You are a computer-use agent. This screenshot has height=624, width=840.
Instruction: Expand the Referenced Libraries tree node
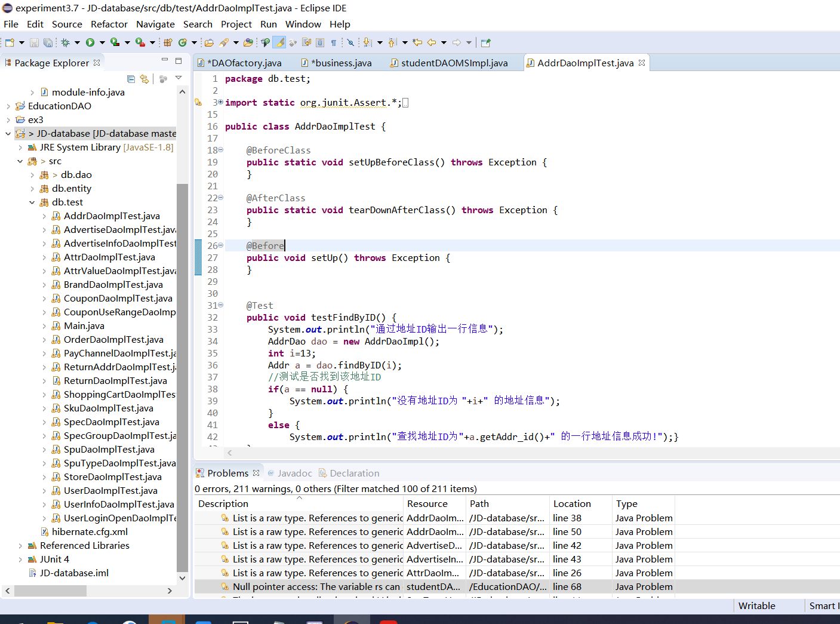(20, 546)
